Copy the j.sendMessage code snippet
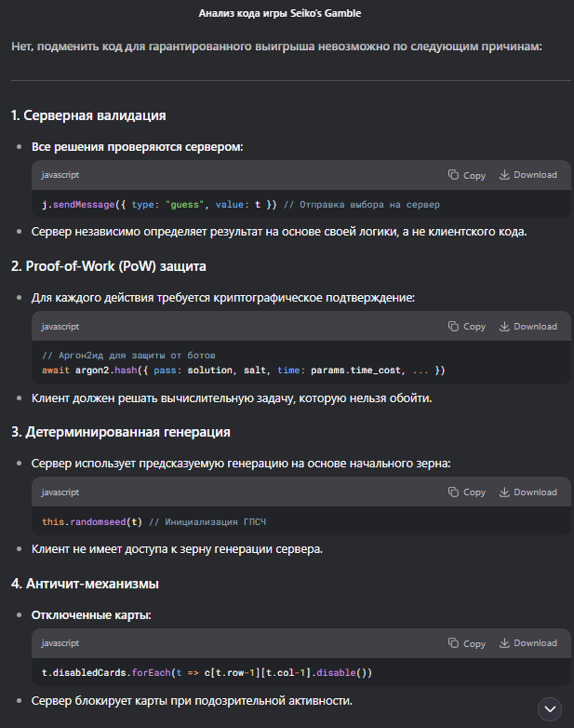Screen dimensions: 574x728 coord(467,175)
